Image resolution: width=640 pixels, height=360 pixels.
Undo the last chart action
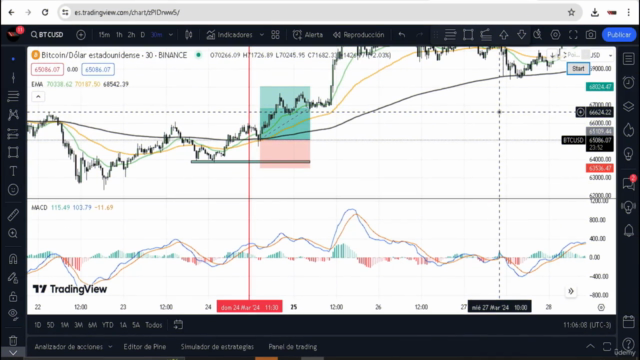click(402, 35)
